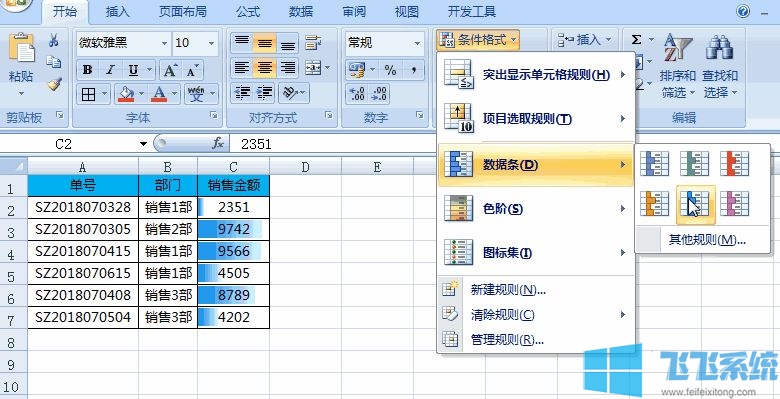The height and width of the screenshot is (399, 780).
Task: Click Decrease Decimal icon
Action: coord(379,94)
